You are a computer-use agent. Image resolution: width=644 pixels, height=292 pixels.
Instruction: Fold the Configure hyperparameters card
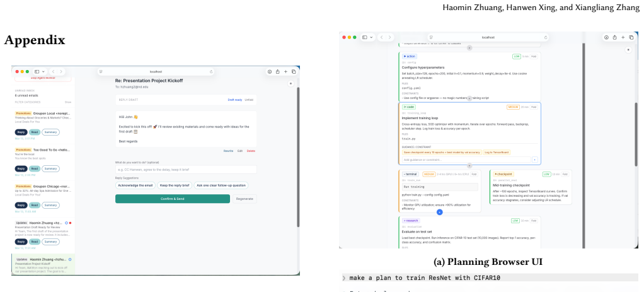click(534, 56)
